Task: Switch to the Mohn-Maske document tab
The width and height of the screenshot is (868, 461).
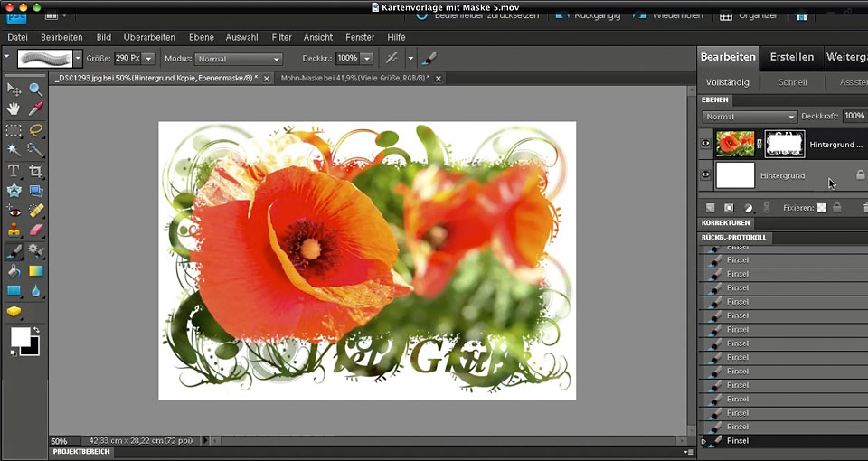Action: 356,79
